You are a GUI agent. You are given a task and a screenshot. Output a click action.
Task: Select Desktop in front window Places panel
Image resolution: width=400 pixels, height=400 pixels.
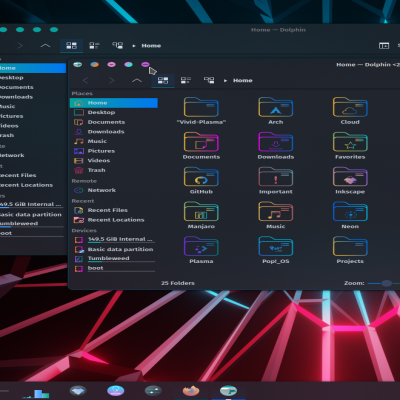tap(114, 112)
